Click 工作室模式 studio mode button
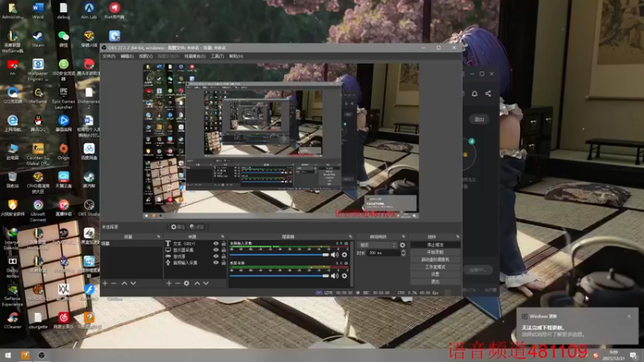The image size is (644, 362). coord(436,267)
